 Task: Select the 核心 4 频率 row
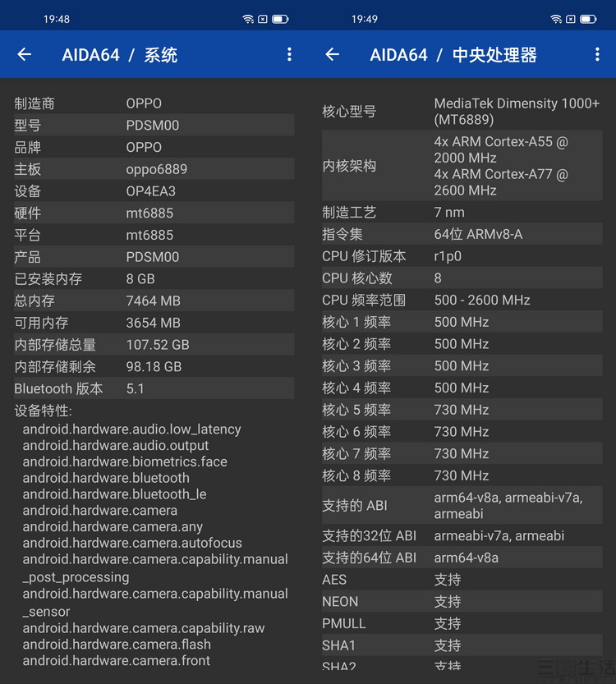[462, 388]
